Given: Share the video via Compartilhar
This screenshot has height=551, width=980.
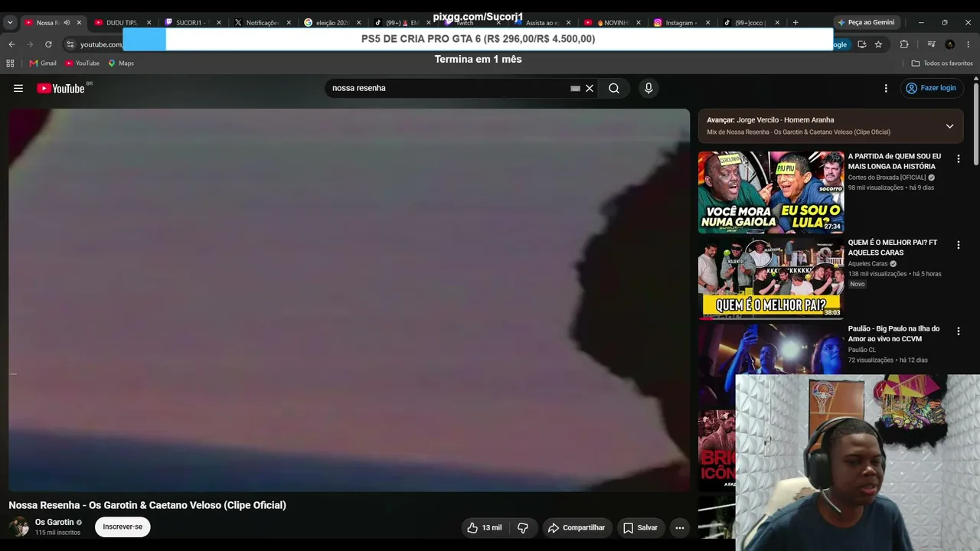Looking at the screenshot, I should (x=577, y=527).
